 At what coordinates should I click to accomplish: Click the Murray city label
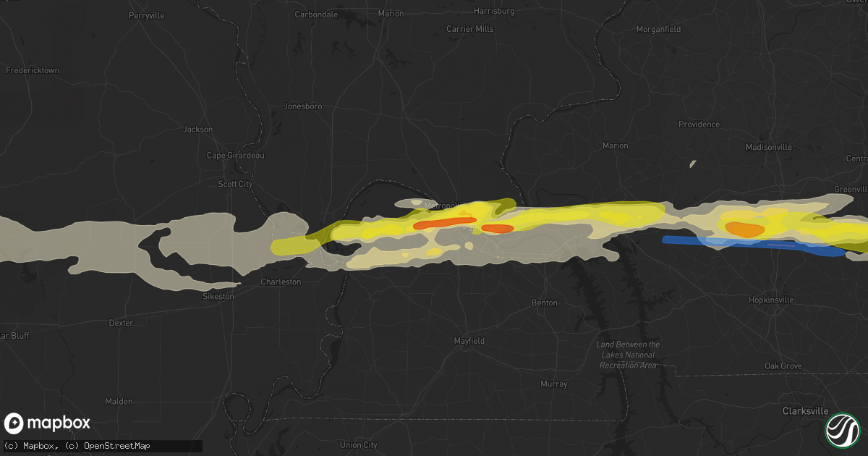click(x=554, y=384)
